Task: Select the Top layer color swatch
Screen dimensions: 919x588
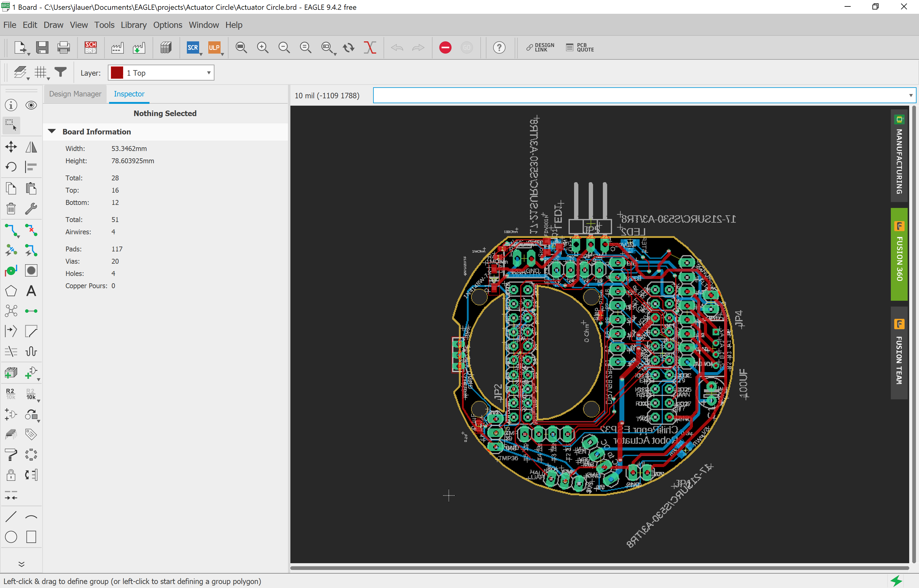Action: pos(117,73)
